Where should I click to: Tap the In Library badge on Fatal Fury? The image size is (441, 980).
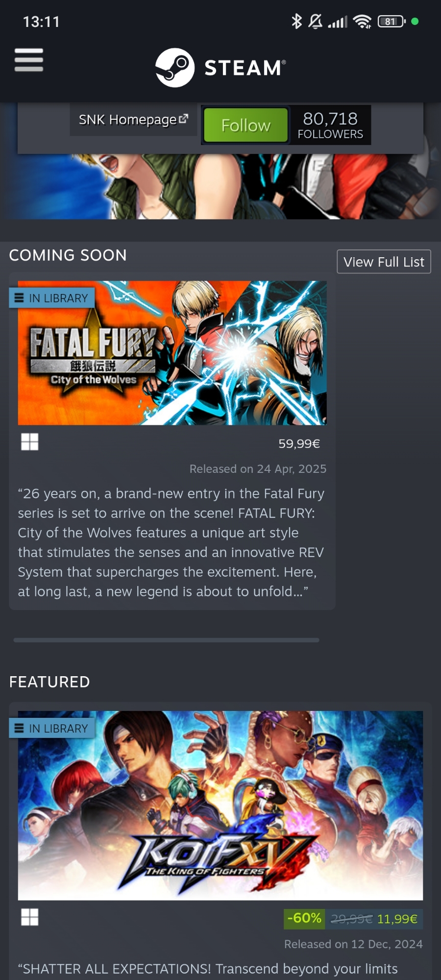52,298
